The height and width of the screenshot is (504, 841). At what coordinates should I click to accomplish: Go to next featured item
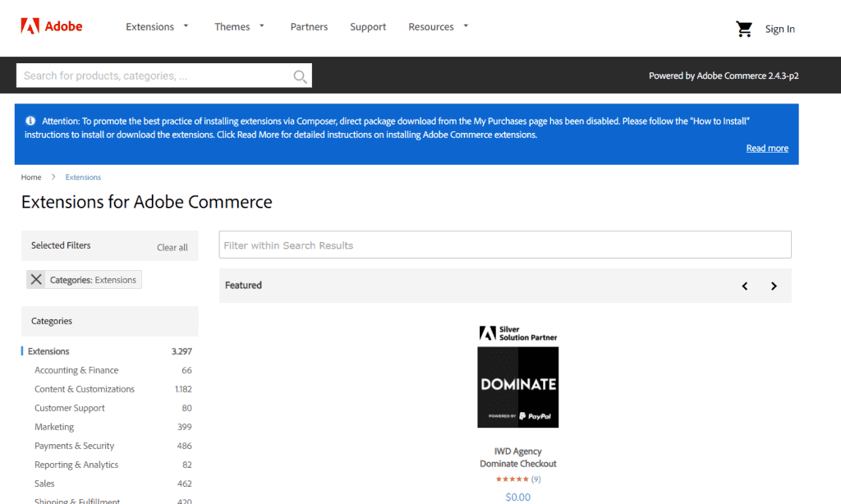(774, 286)
